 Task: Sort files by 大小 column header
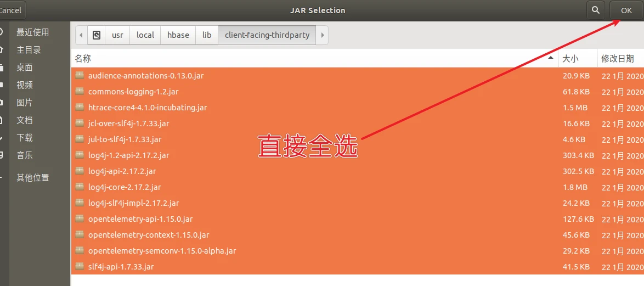click(570, 59)
